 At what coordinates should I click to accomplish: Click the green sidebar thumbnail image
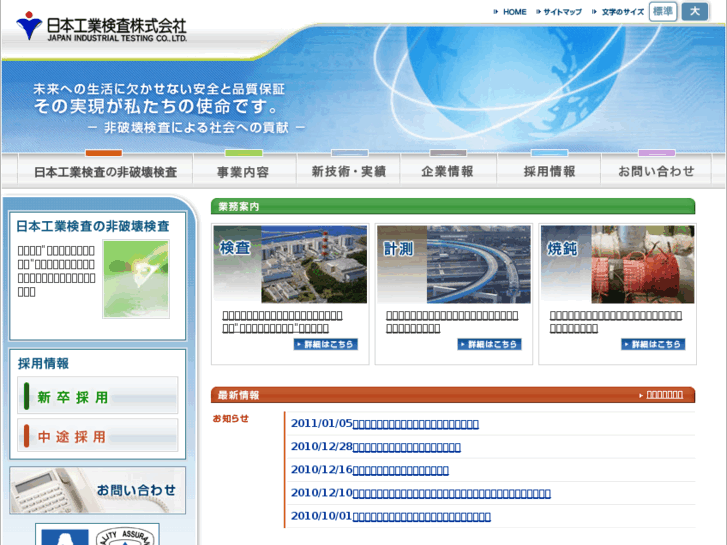pos(136,279)
